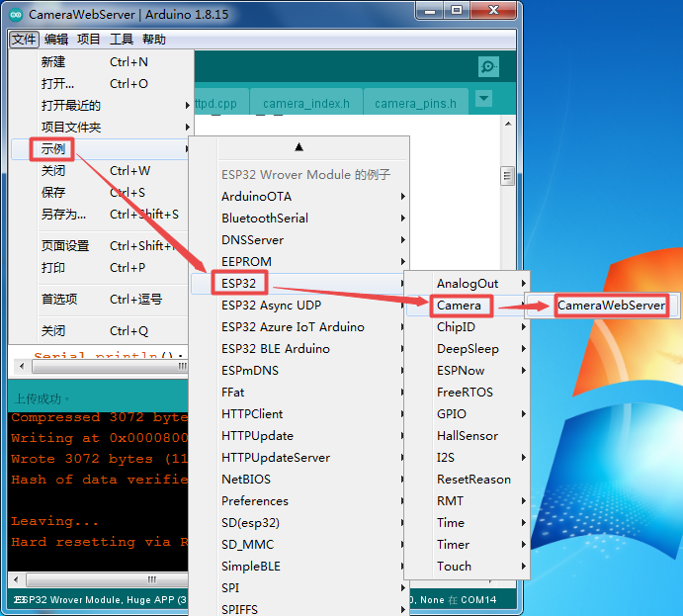Expand ChipID submenu
Viewport: 683px width, 616px height.
(x=468, y=327)
